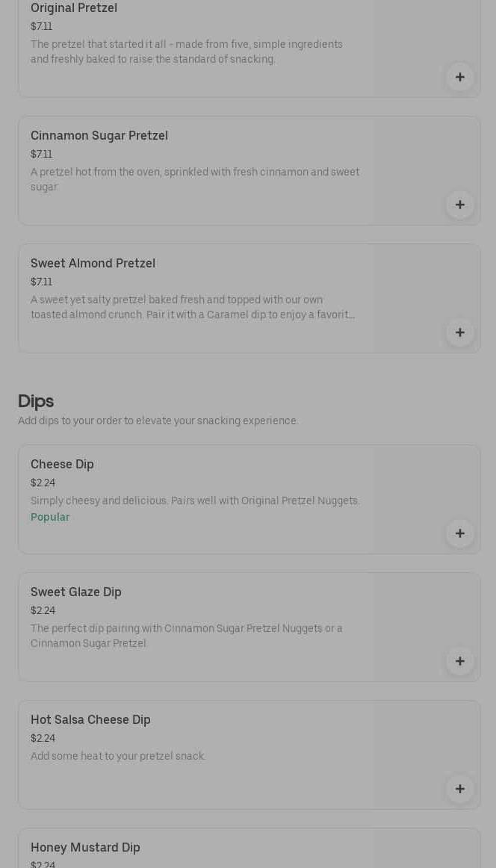Add Cheese Dip with the plus icon
This screenshot has height=868, width=496.
point(459,533)
